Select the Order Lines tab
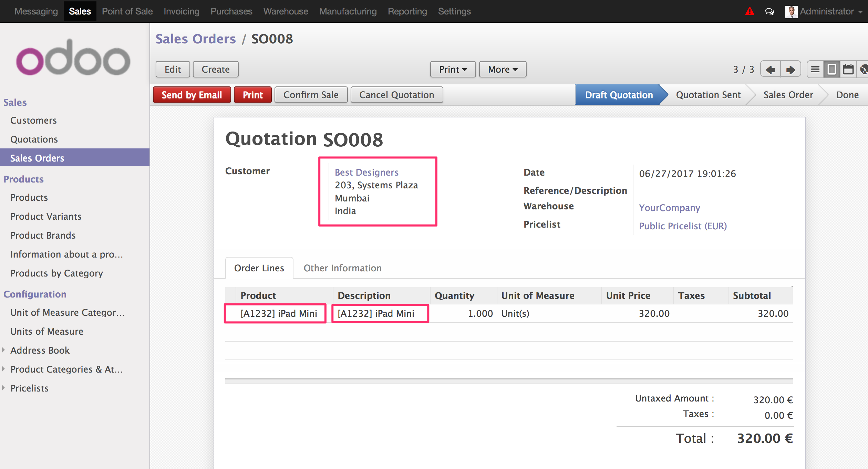Image resolution: width=868 pixels, height=469 pixels. [259, 268]
